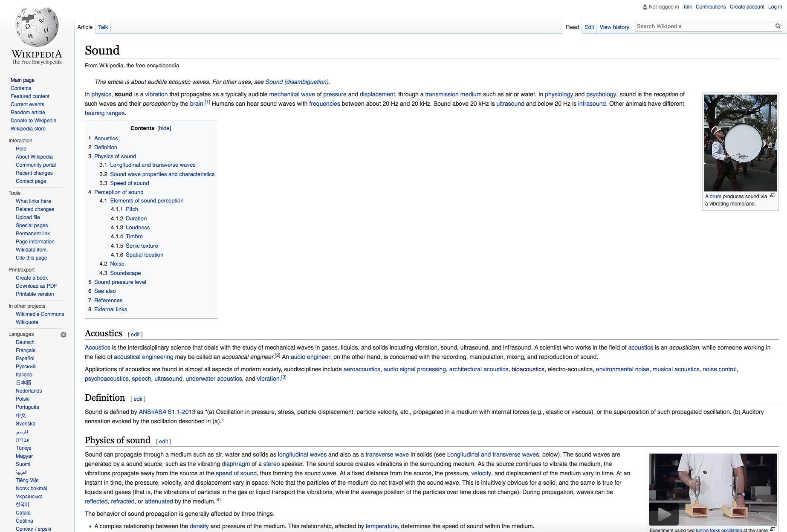This screenshot has height=532, width=787.
Task: Click Create account link
Action: [x=747, y=7]
